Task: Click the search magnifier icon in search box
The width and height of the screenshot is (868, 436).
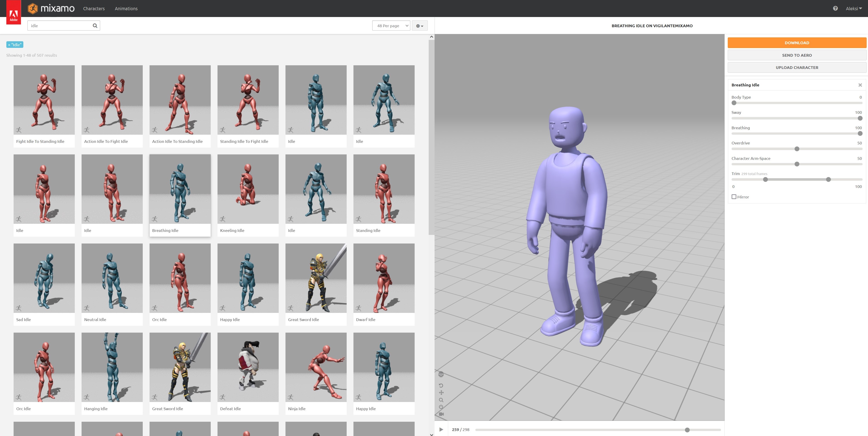Action: [x=95, y=26]
